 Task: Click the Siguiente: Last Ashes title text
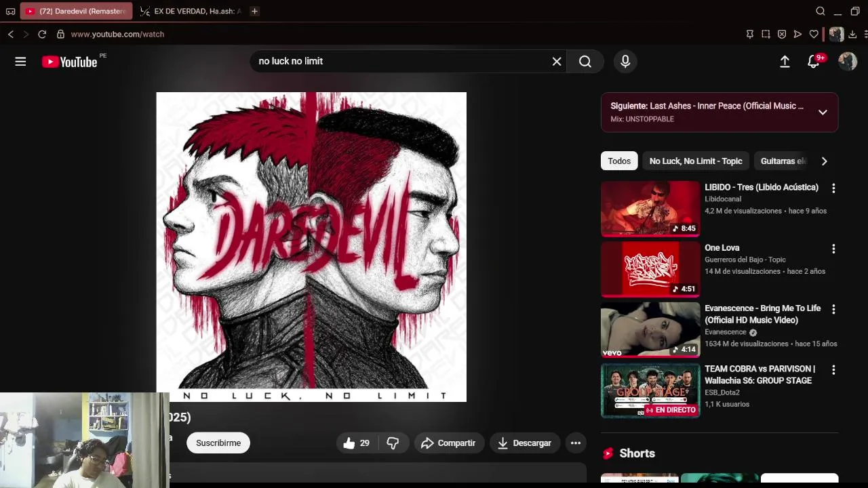pos(707,106)
